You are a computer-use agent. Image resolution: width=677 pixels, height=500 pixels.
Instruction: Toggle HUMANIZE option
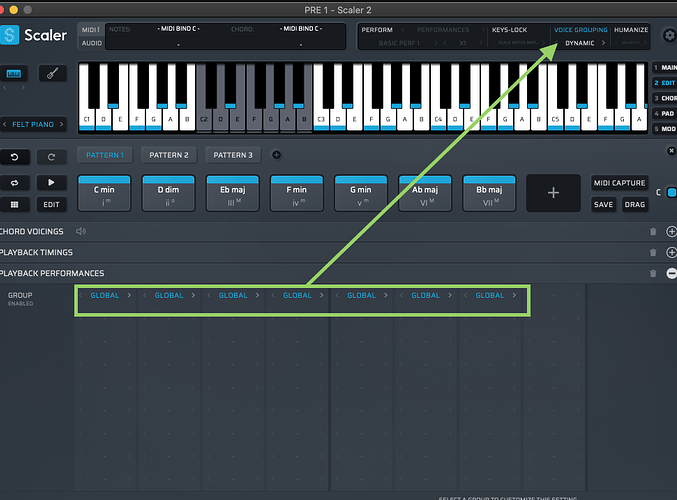tap(631, 30)
